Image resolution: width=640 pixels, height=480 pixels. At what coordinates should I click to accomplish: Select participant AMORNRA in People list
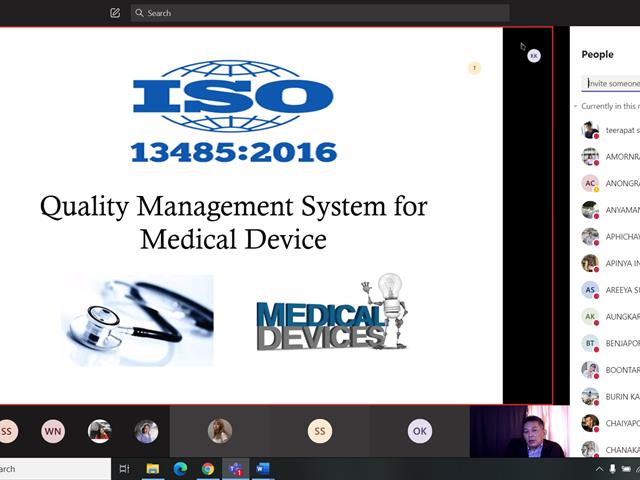[611, 157]
